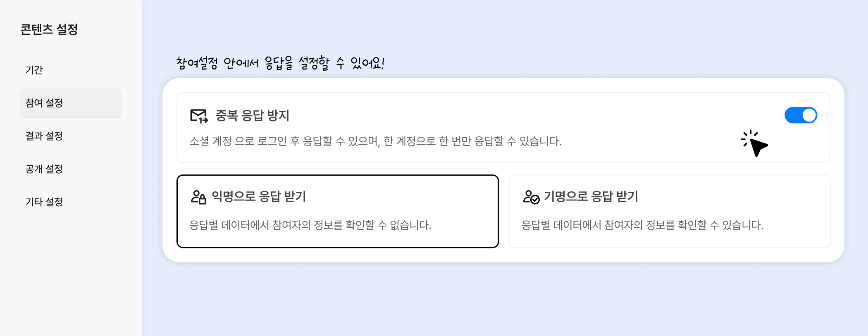Select the 익명으로 응답 받기 option card
The width and height of the screenshot is (868, 336).
[337, 211]
